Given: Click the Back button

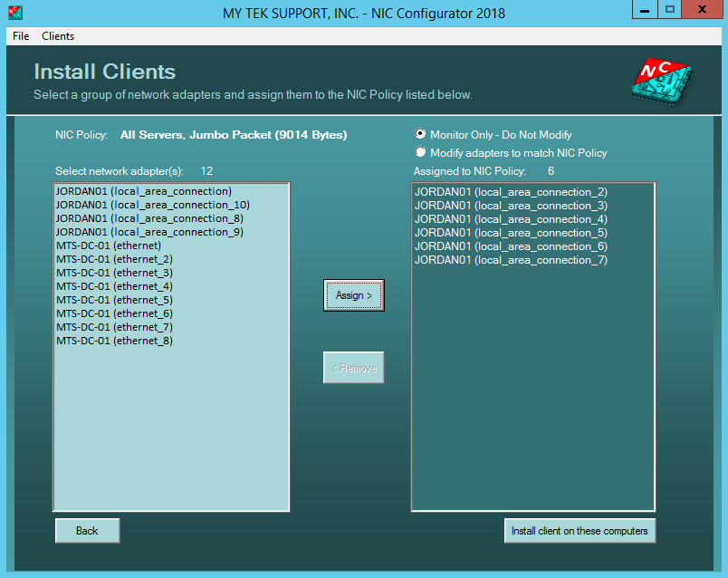Looking at the screenshot, I should pyautogui.click(x=86, y=529).
